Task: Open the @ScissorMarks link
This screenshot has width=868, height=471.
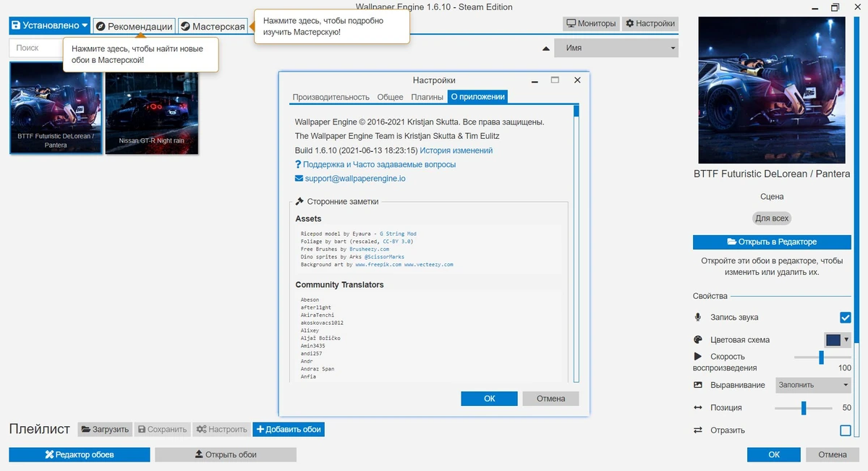Action: click(385, 257)
